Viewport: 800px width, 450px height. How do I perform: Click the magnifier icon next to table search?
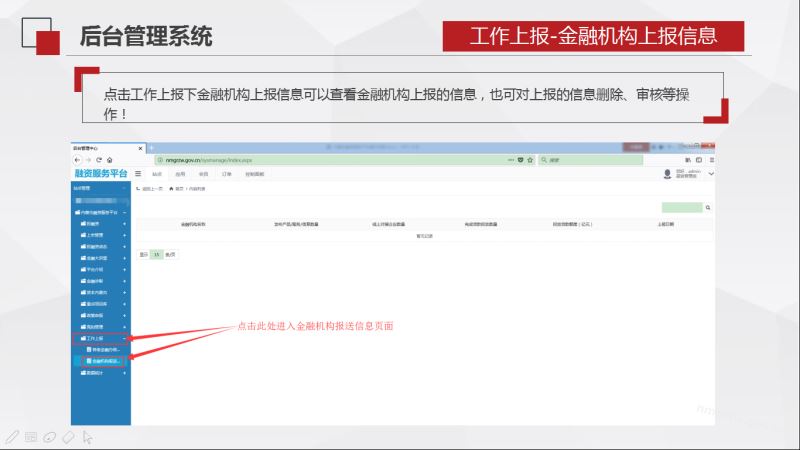[708, 208]
